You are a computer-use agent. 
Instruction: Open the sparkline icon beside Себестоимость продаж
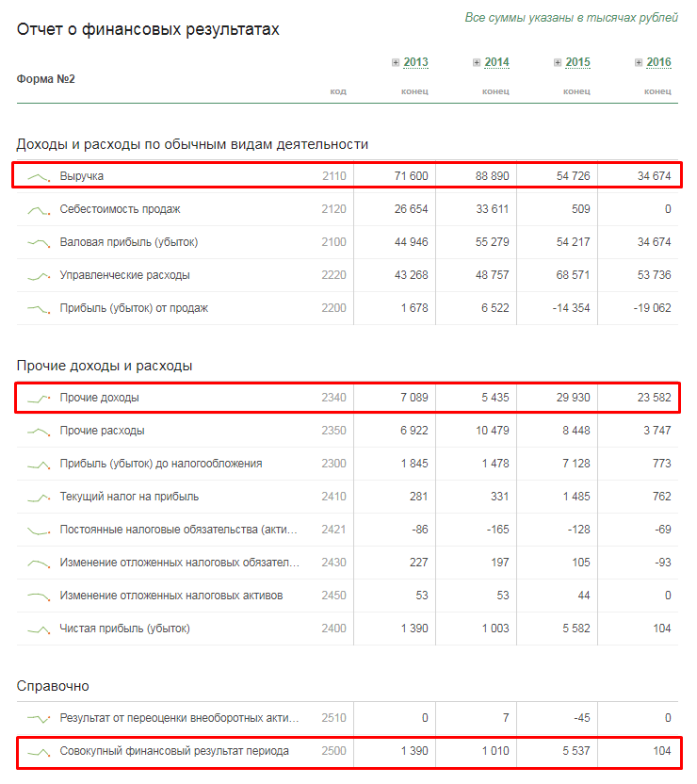(x=39, y=210)
